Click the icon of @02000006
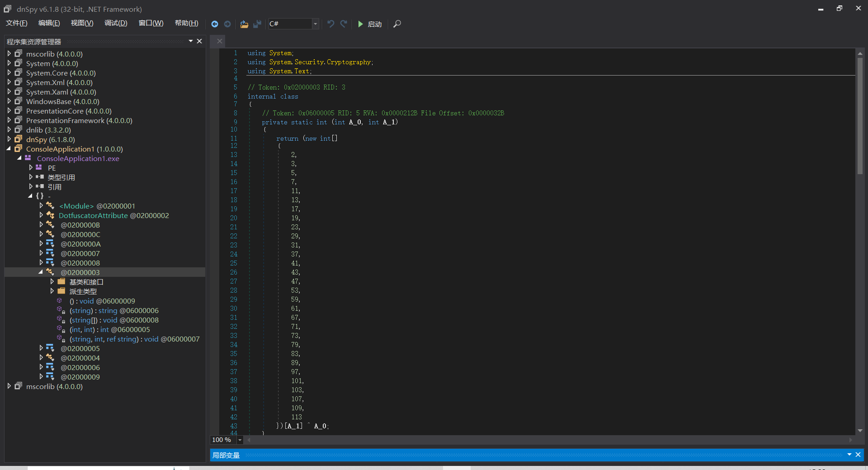868x470 pixels. [x=50, y=367]
